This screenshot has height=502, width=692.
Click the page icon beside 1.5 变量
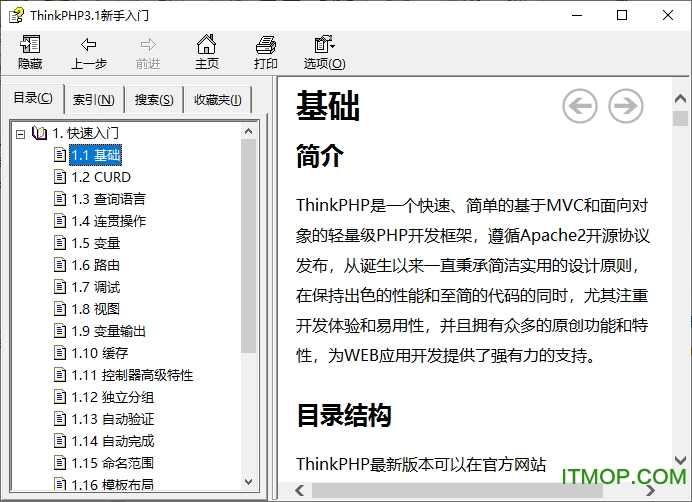60,243
